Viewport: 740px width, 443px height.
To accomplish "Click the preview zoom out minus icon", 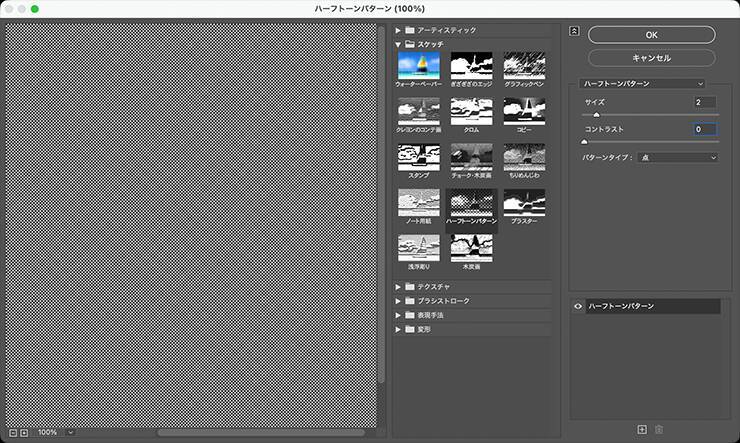I will tap(13, 433).
